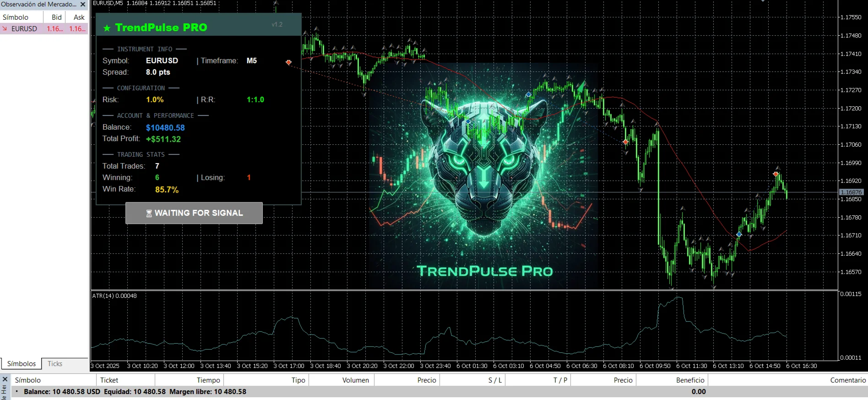This screenshot has height=400, width=868.
Task: Click the ATR(14) 0.00048 indicator label
Action: [x=114, y=296]
